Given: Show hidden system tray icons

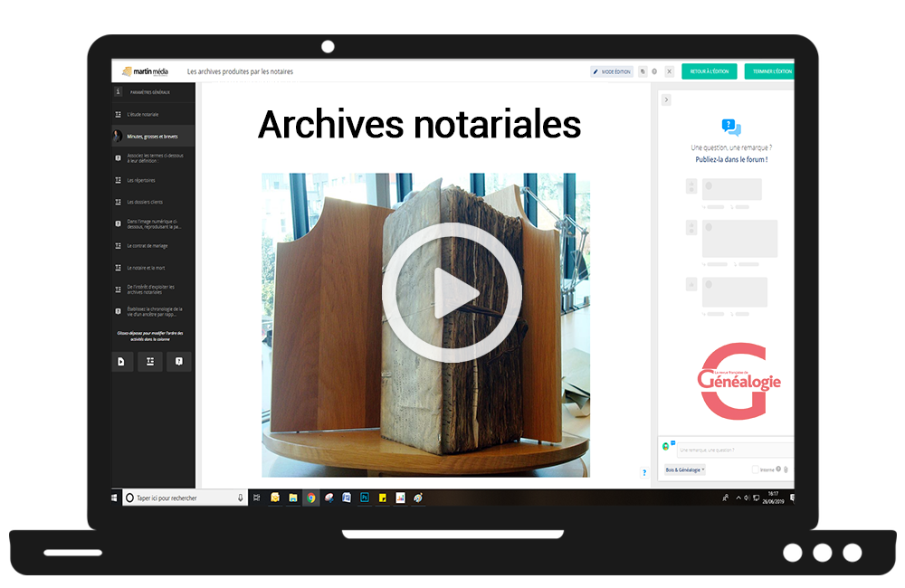Looking at the screenshot, I should [738, 498].
